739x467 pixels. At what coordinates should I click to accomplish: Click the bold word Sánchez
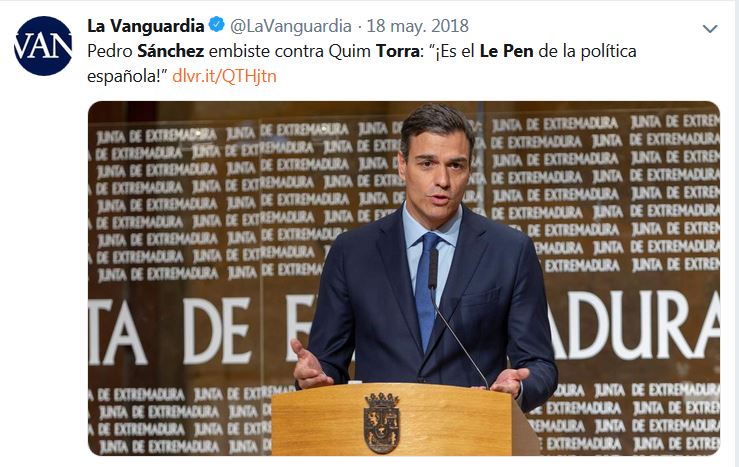point(171,50)
